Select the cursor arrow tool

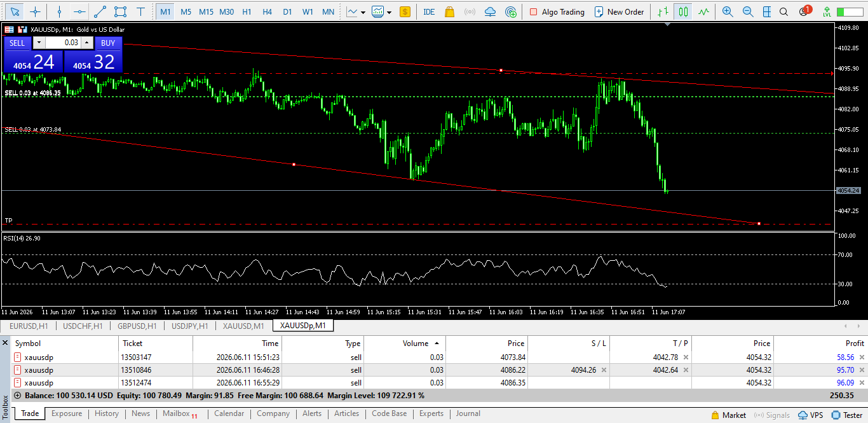tap(15, 11)
